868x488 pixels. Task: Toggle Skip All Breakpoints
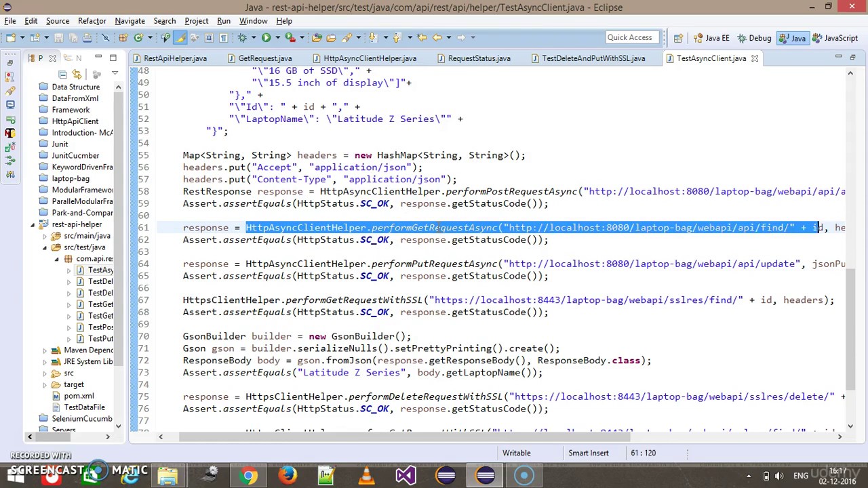tap(105, 37)
